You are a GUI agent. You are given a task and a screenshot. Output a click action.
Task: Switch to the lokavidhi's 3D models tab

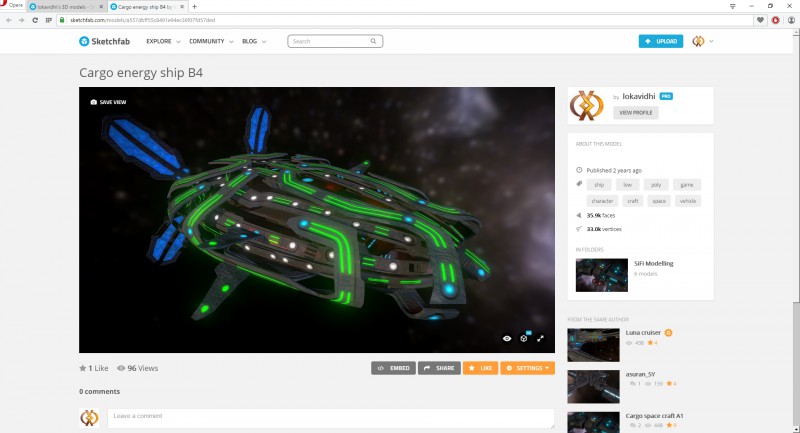[66, 7]
